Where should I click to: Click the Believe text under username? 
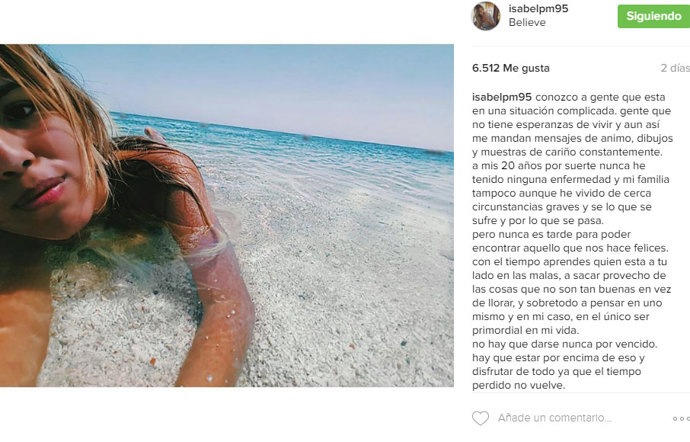(x=527, y=22)
